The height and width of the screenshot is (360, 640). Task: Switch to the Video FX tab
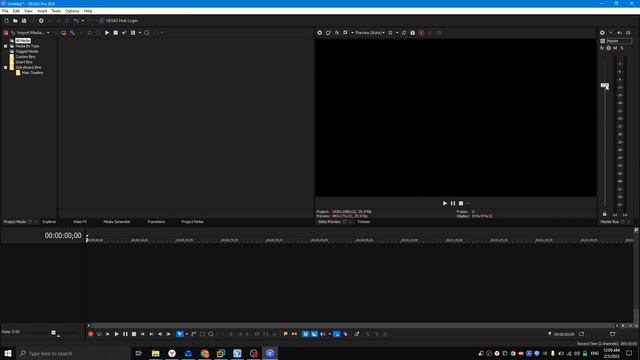pos(80,222)
